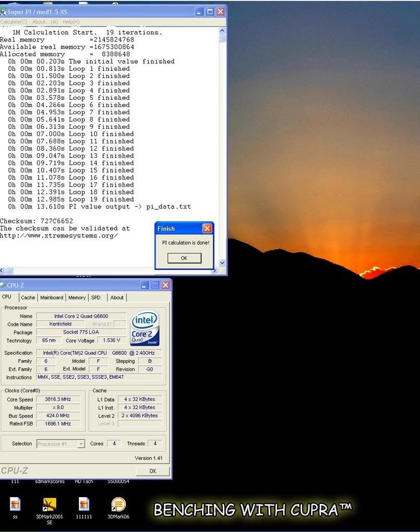Image resolution: width=420 pixels, height=532 pixels.
Task: Minimize the CPU-Z window
Action: click(144, 285)
